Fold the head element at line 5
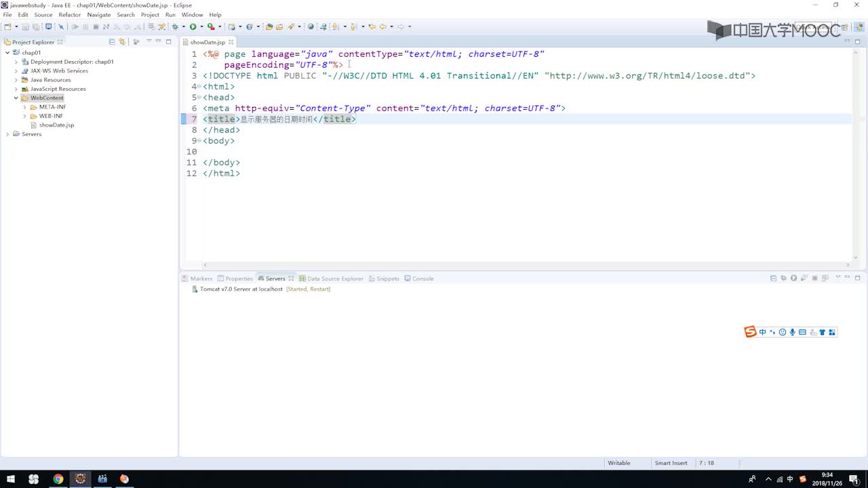The height and width of the screenshot is (488, 868). coord(199,98)
